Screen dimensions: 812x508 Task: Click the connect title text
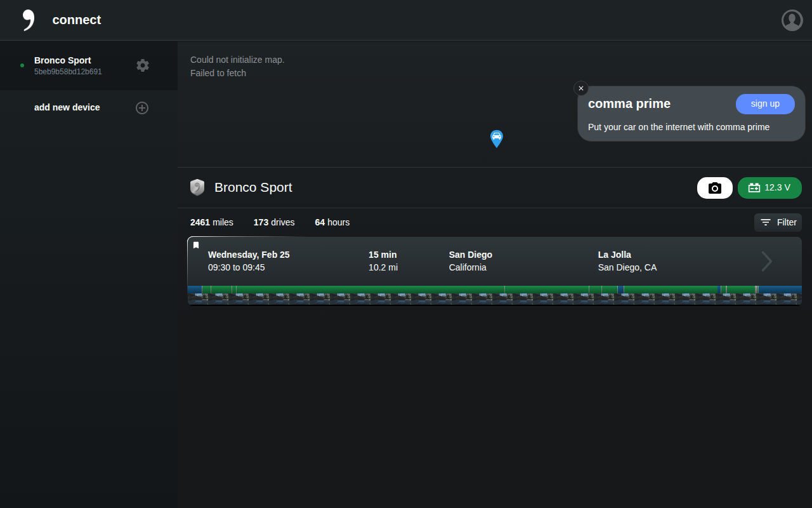(x=77, y=20)
